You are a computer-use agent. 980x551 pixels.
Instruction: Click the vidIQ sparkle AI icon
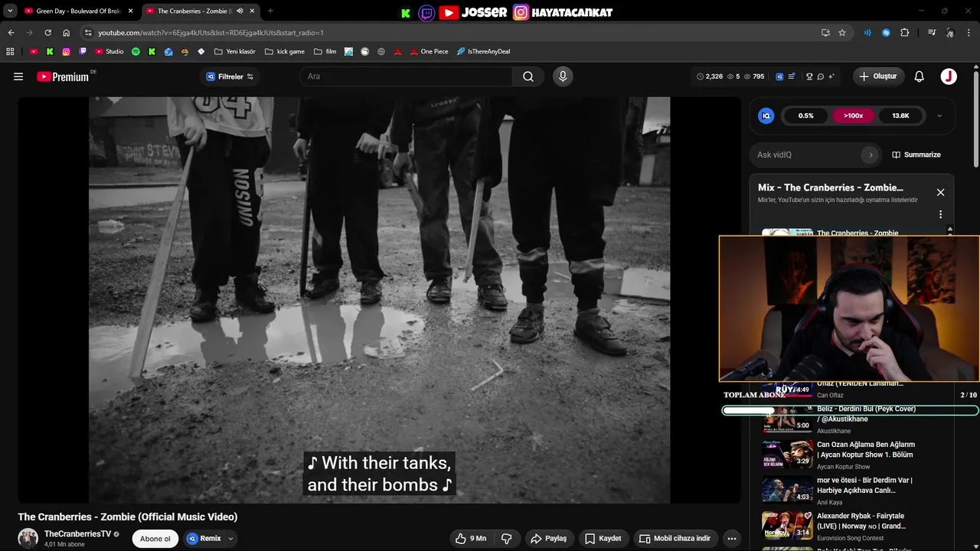point(831,77)
